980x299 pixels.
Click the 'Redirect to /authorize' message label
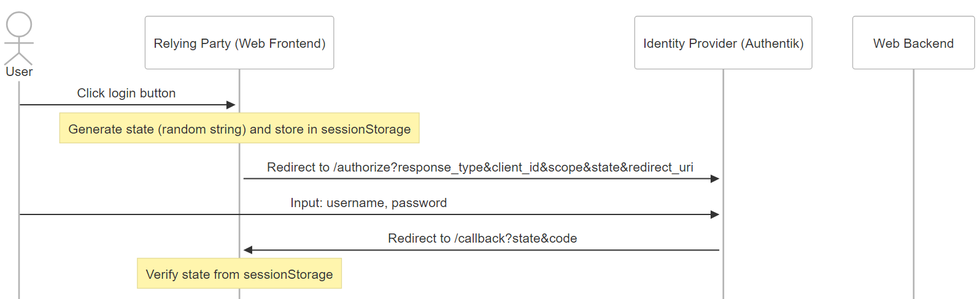(480, 167)
